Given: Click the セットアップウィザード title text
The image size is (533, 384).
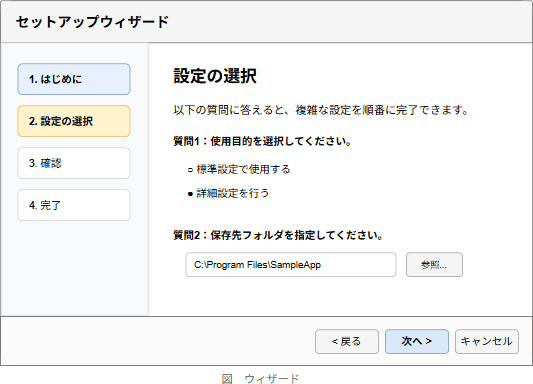Looking at the screenshot, I should (92, 22).
